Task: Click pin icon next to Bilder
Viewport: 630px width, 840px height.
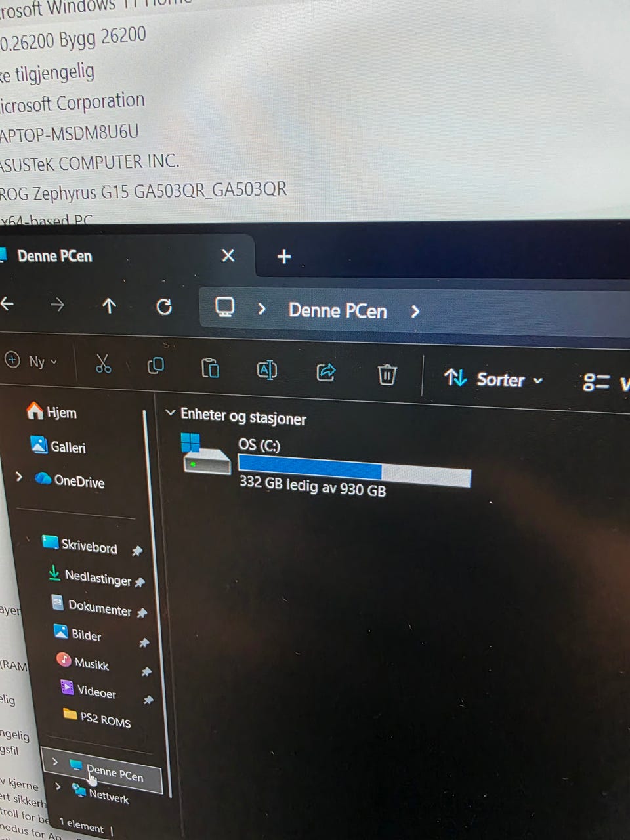Action: (x=144, y=642)
